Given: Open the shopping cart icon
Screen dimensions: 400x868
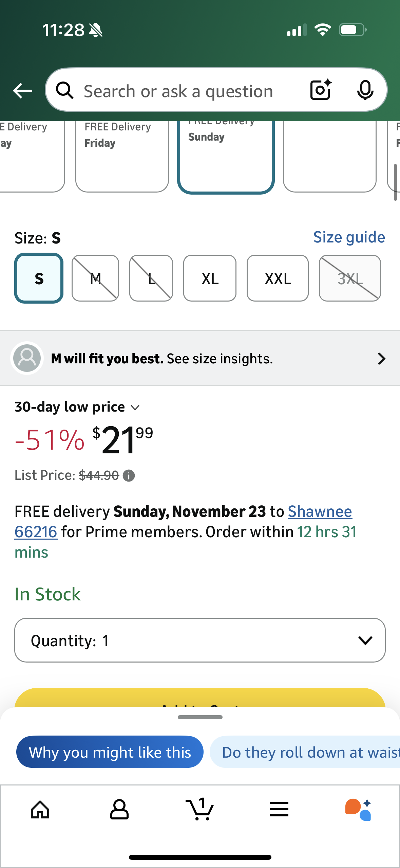Looking at the screenshot, I should (200, 810).
